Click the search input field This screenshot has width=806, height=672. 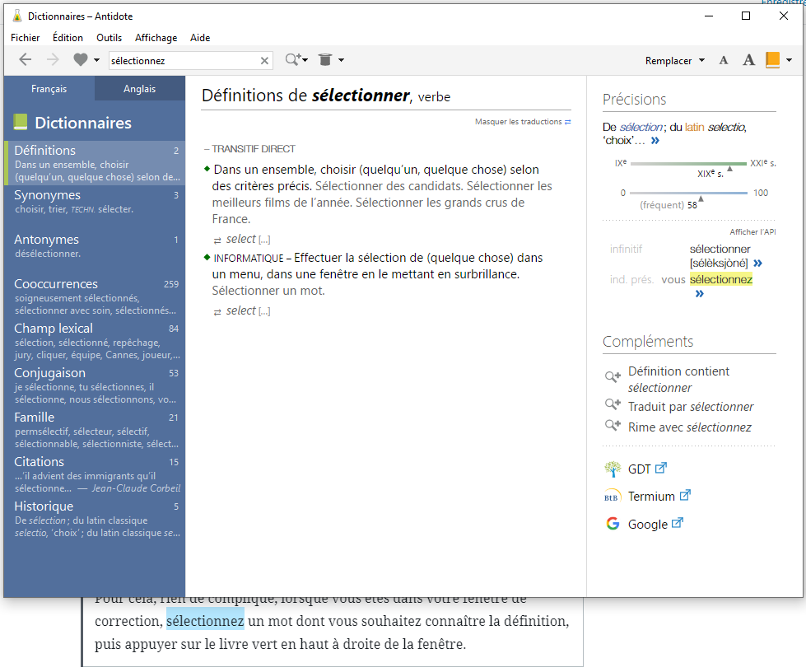point(181,61)
